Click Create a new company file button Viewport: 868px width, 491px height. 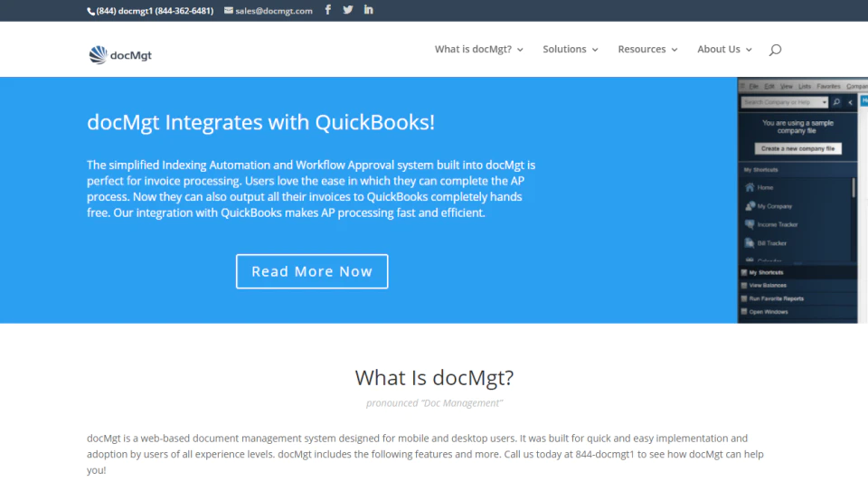click(x=797, y=148)
